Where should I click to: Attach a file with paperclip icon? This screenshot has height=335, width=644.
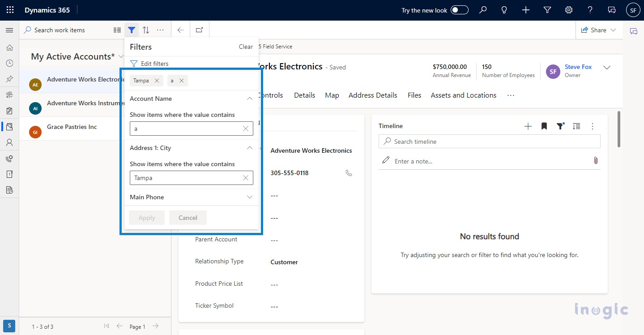coord(596,160)
